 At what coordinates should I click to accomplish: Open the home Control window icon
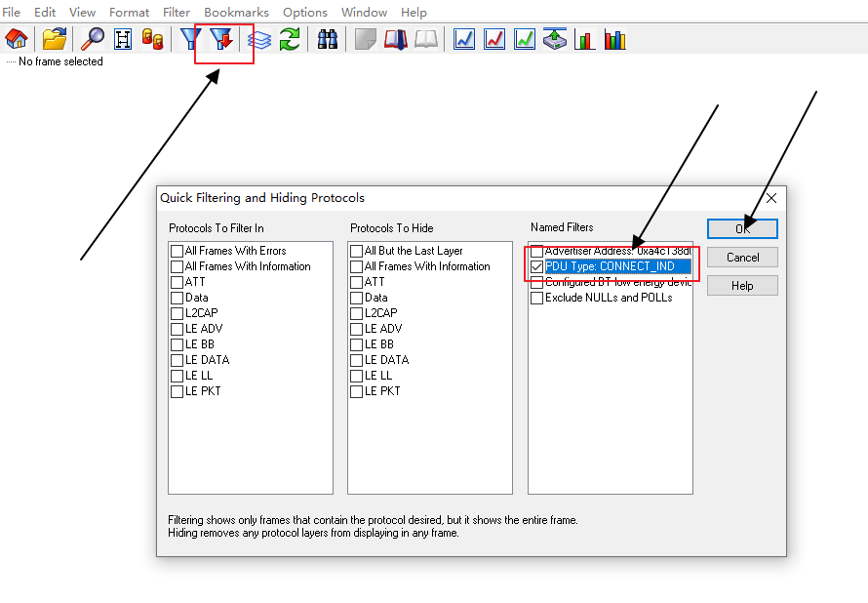[x=16, y=39]
